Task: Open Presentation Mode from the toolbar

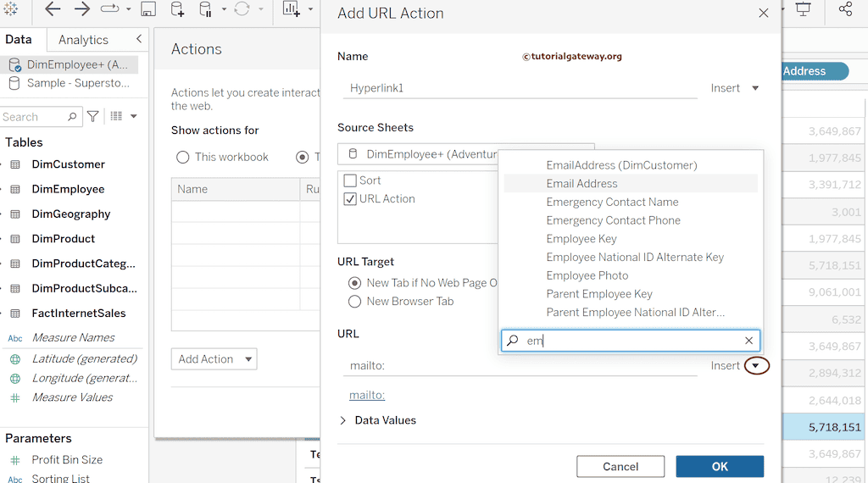Action: tap(803, 9)
